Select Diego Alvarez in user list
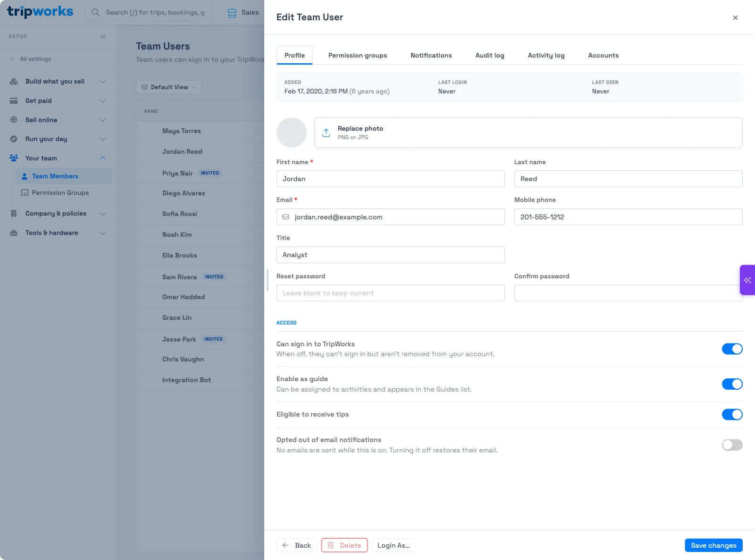 coord(184,193)
